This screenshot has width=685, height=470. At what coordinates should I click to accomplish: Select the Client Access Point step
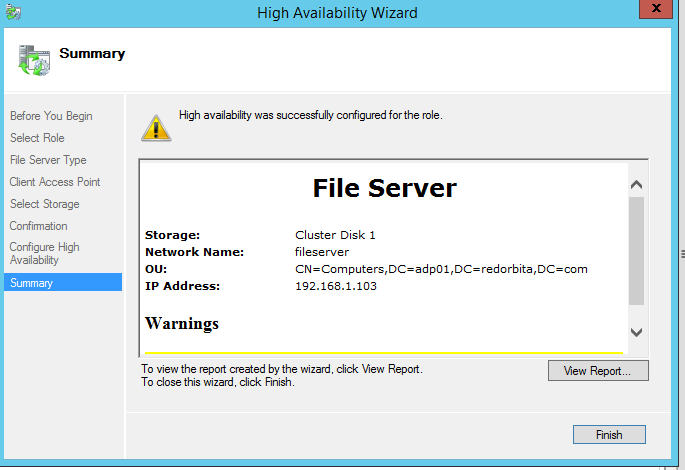(x=55, y=182)
